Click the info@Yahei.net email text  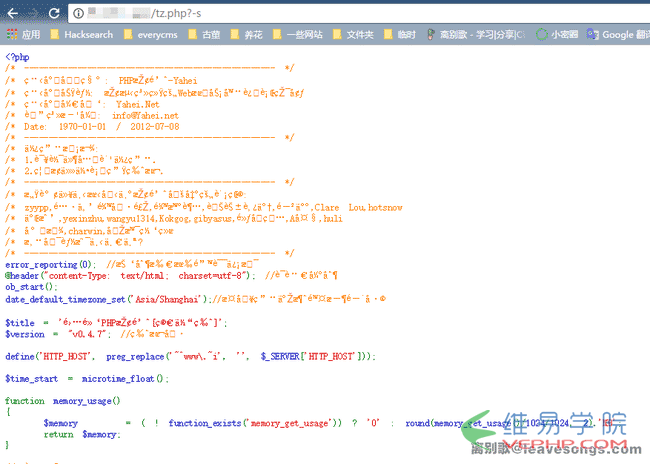coord(145,116)
